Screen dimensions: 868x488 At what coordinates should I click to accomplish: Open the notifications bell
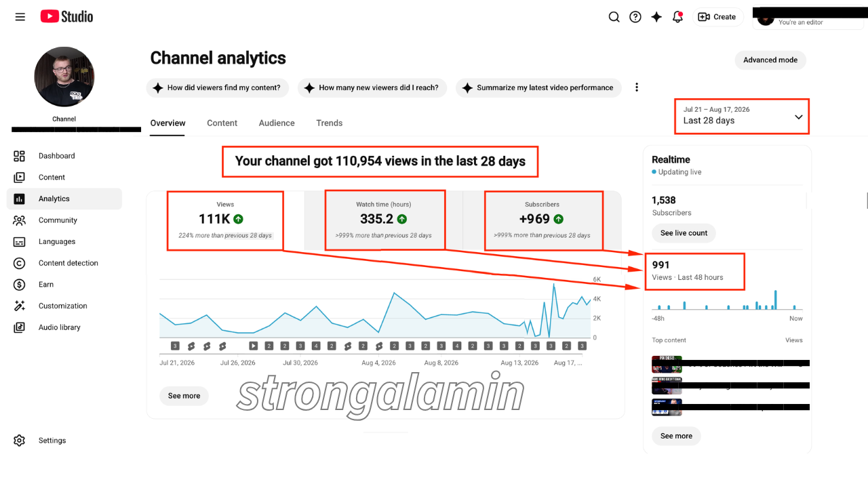pos(677,17)
